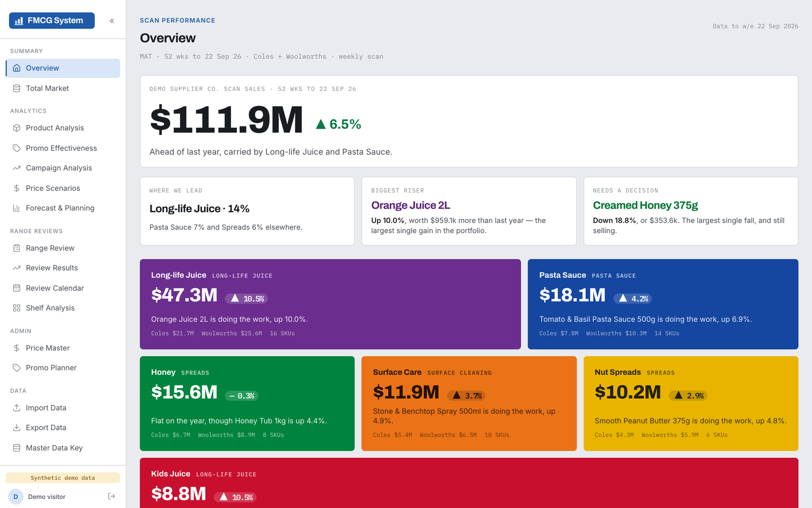The height and width of the screenshot is (508, 812).
Task: Click the Forecast & Planning chart icon
Action: click(x=17, y=208)
